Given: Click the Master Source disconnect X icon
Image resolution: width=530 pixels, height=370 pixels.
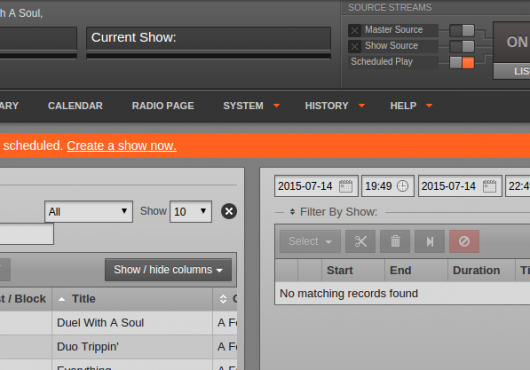Looking at the screenshot, I should coord(355,30).
